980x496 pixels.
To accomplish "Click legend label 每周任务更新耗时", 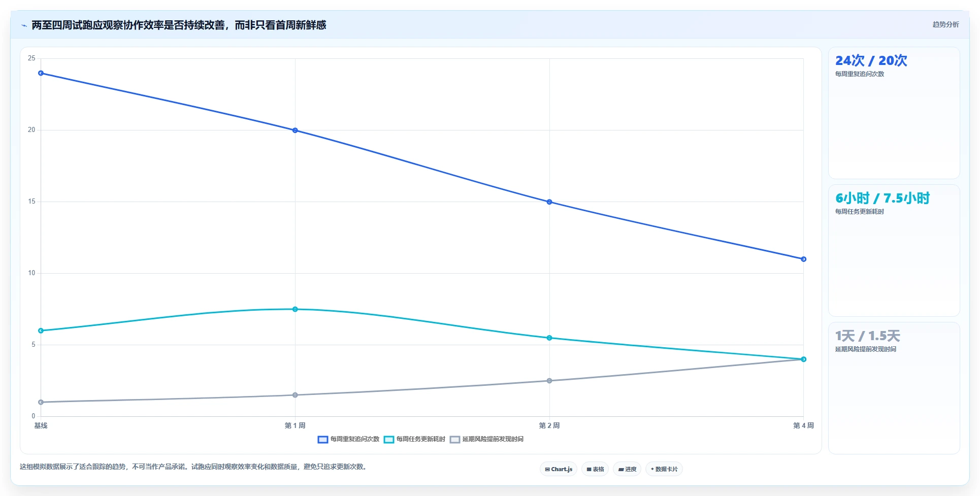I will pos(421,439).
